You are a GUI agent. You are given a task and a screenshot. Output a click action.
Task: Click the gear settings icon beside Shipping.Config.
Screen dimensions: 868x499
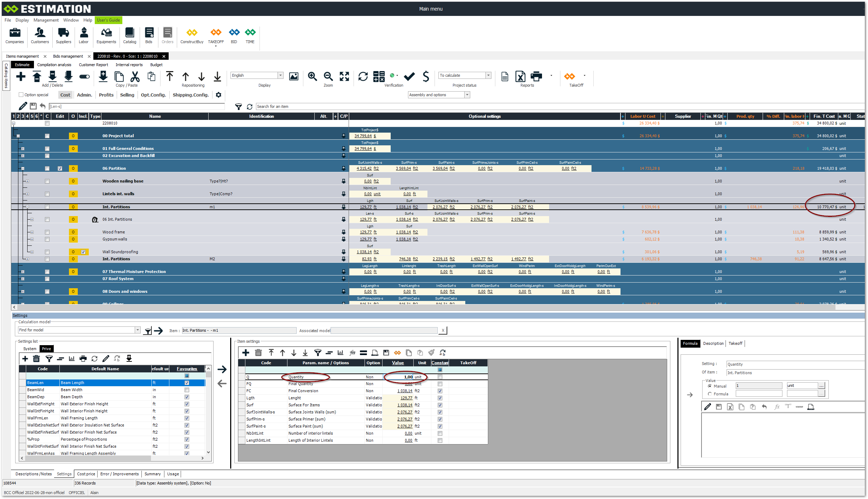(219, 95)
